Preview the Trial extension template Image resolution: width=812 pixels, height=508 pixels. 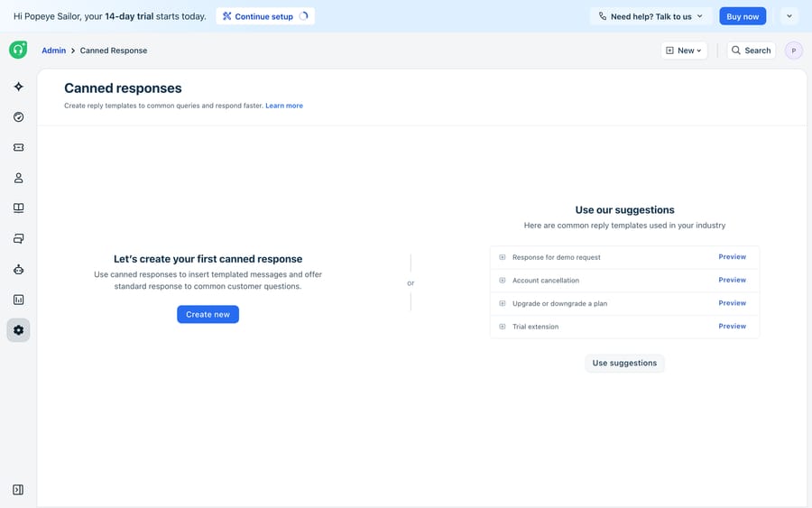733,327
